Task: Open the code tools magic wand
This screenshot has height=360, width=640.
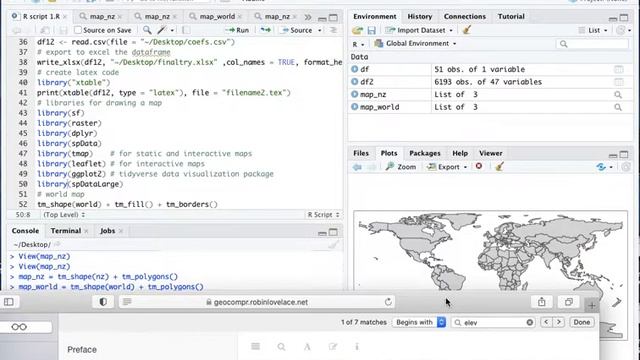Action: (x=162, y=30)
